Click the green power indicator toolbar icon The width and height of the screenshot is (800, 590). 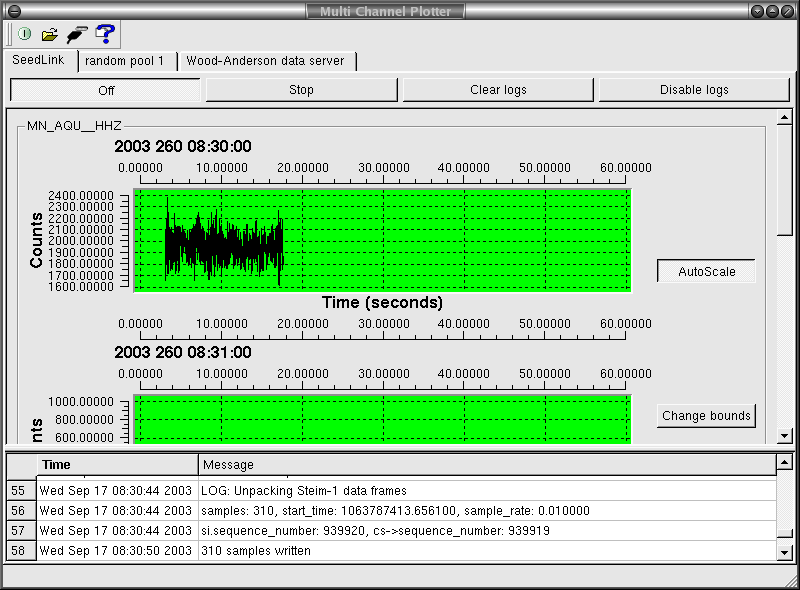click(x=25, y=34)
